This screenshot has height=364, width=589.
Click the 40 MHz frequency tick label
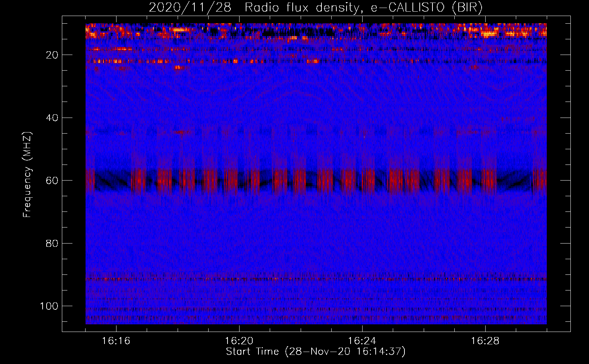(x=52, y=118)
